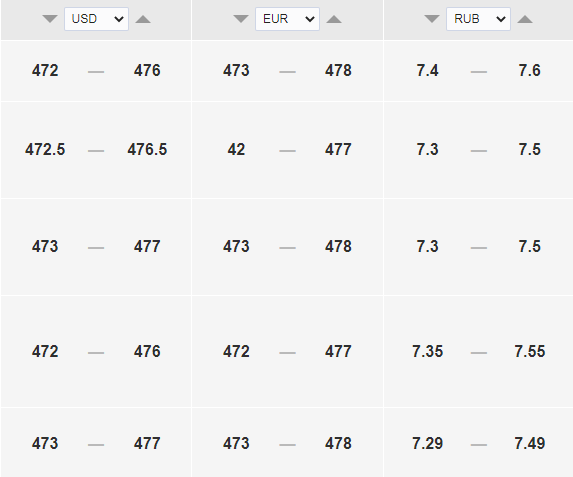Select the 472.5 USD buy rate
573x477 pixels.
[x=45, y=149]
